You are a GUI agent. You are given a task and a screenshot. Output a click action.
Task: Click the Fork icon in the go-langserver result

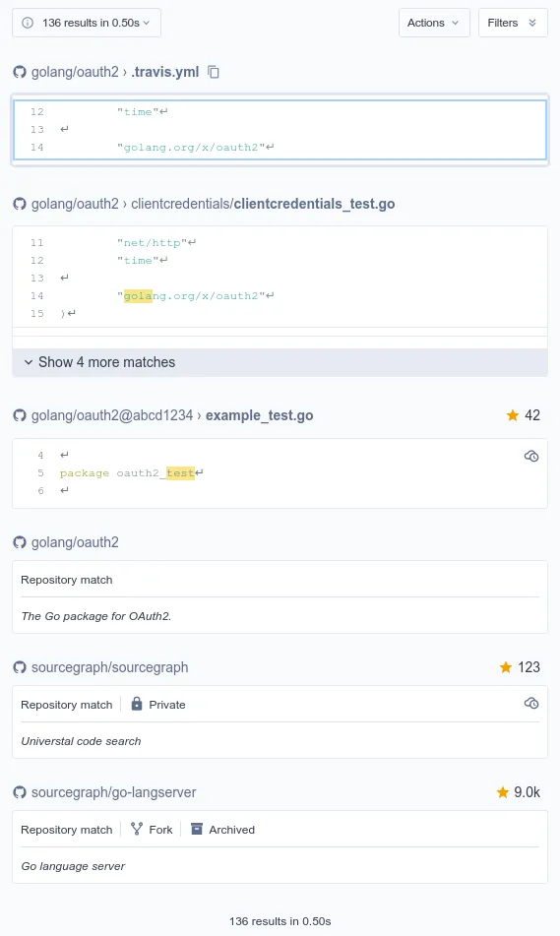(x=137, y=829)
